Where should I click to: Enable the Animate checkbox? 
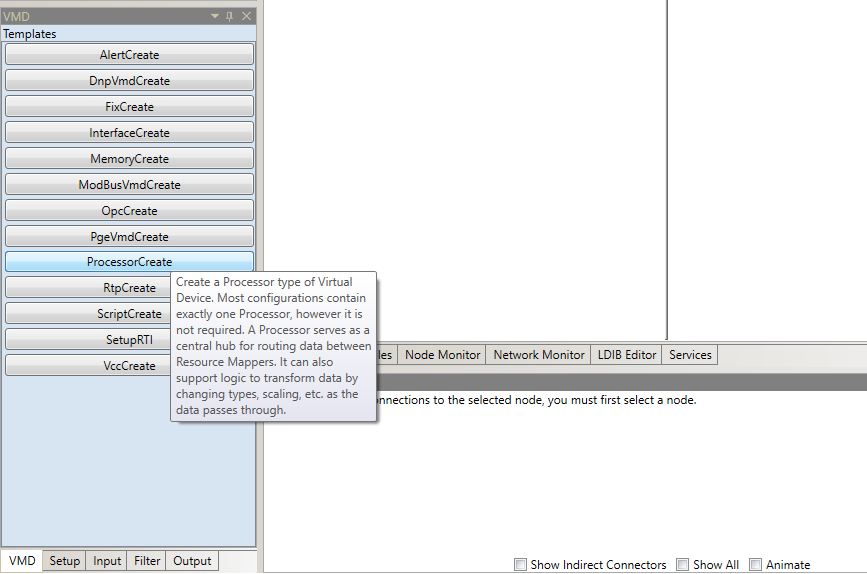pos(755,564)
